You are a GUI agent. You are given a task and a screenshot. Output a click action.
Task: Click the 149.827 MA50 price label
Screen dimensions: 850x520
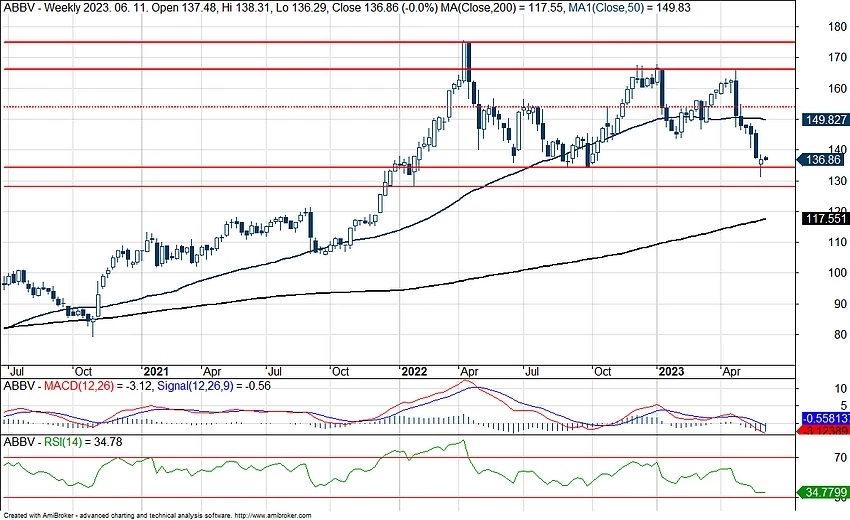825,120
